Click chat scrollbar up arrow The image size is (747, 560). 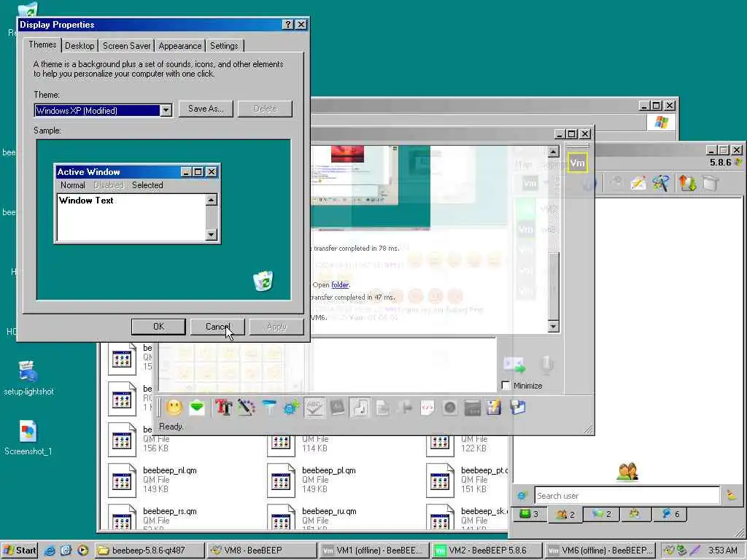tap(553, 152)
